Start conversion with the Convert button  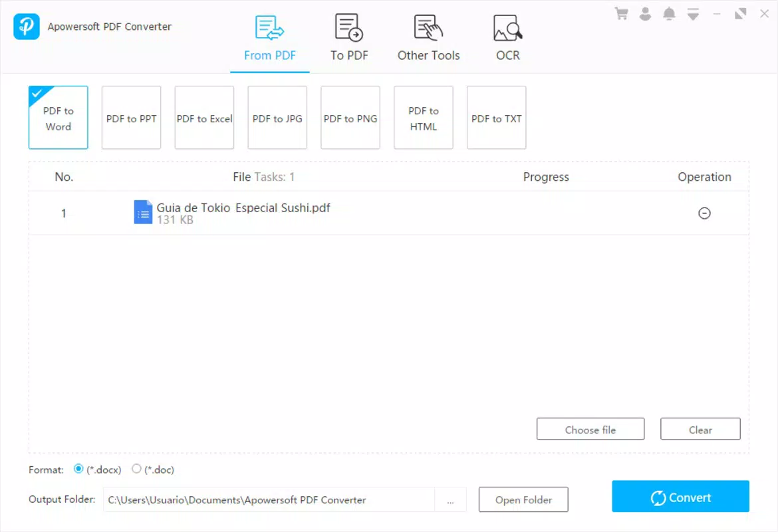(x=680, y=496)
